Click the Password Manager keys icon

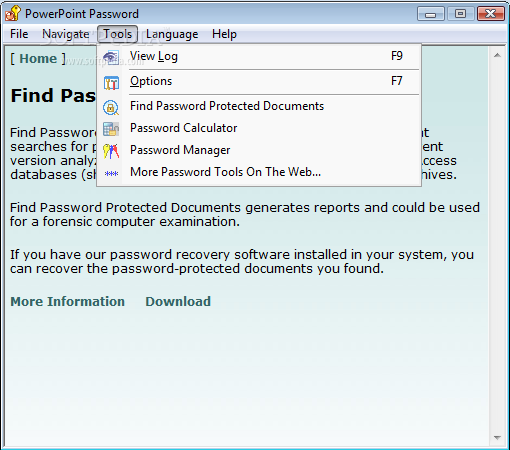(x=111, y=151)
